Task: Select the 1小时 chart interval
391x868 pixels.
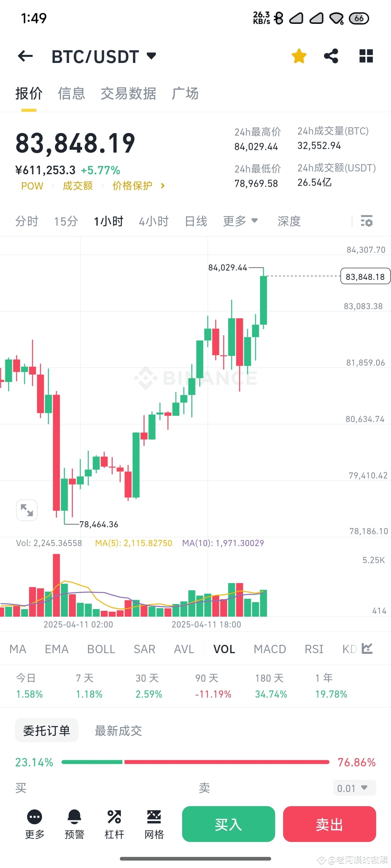Action: click(108, 221)
